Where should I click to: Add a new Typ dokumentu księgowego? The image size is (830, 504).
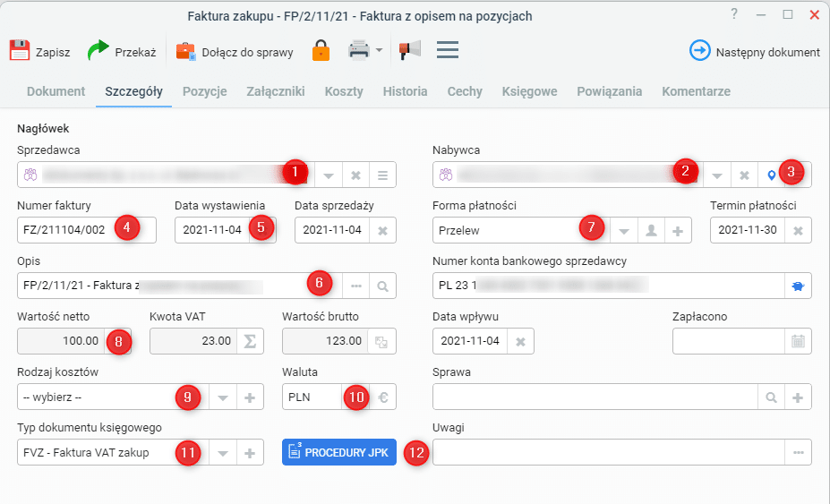pos(250,453)
